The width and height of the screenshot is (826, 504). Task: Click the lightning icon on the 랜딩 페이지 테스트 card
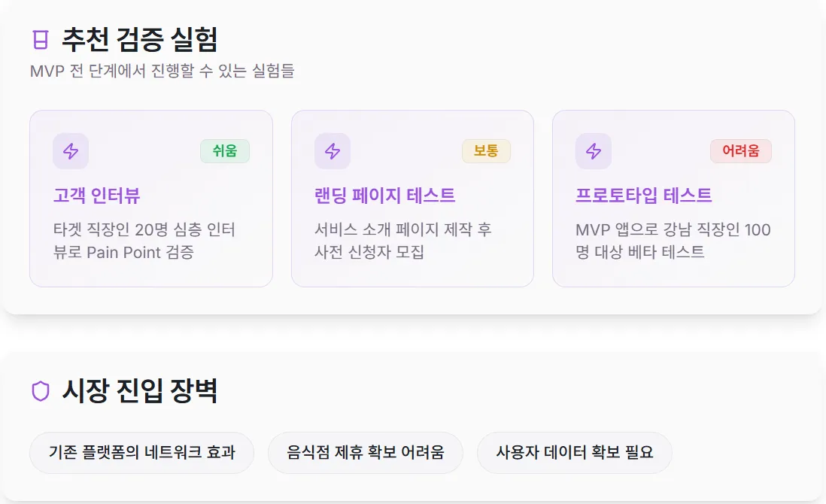(332, 150)
